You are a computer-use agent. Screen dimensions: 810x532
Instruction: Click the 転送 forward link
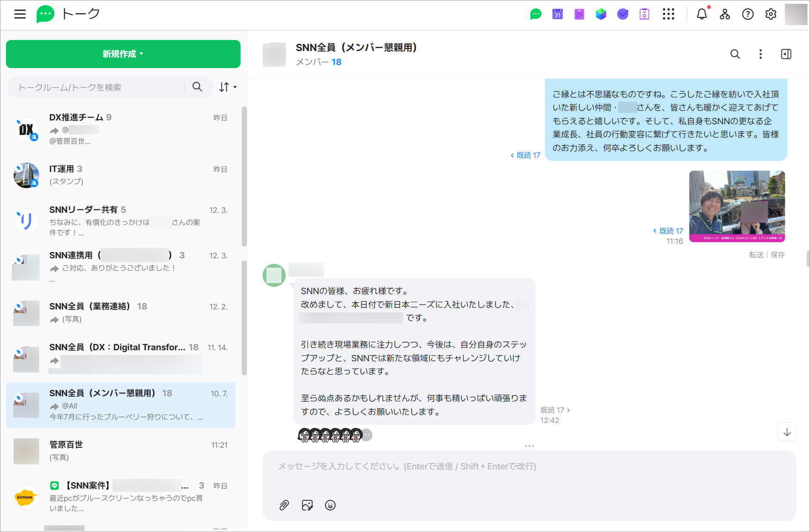[x=756, y=255]
